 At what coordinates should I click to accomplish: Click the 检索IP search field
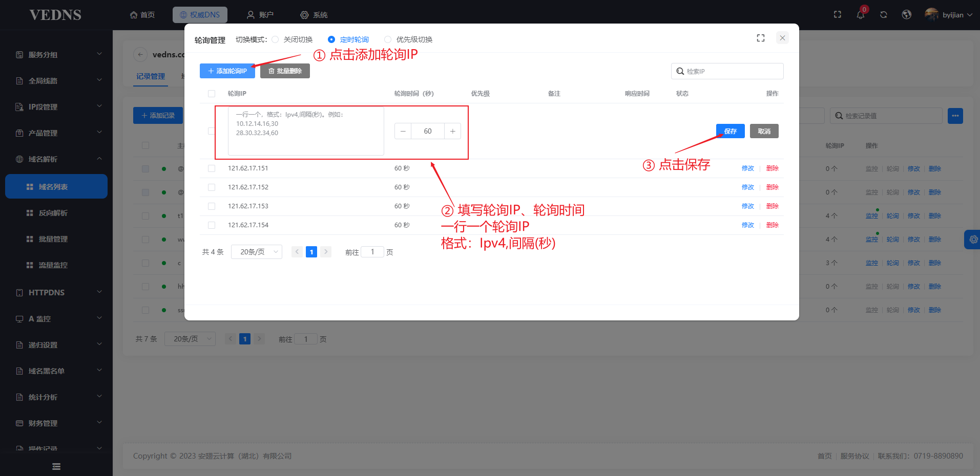click(727, 71)
